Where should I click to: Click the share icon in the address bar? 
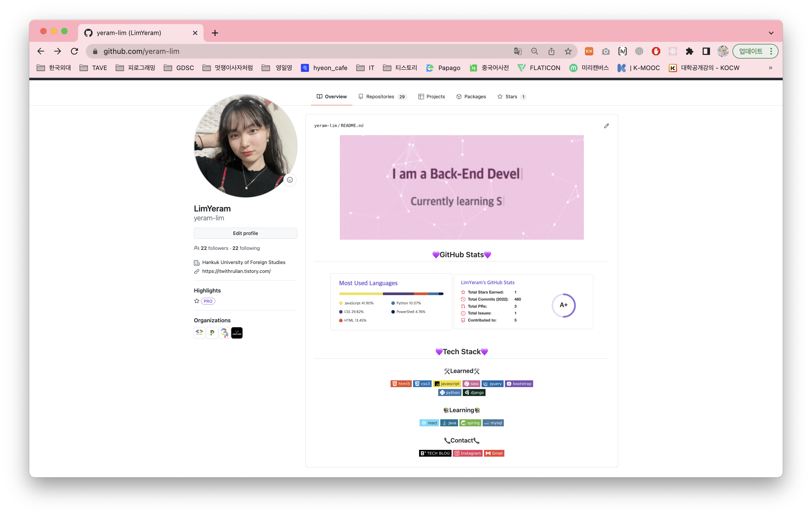click(x=551, y=51)
